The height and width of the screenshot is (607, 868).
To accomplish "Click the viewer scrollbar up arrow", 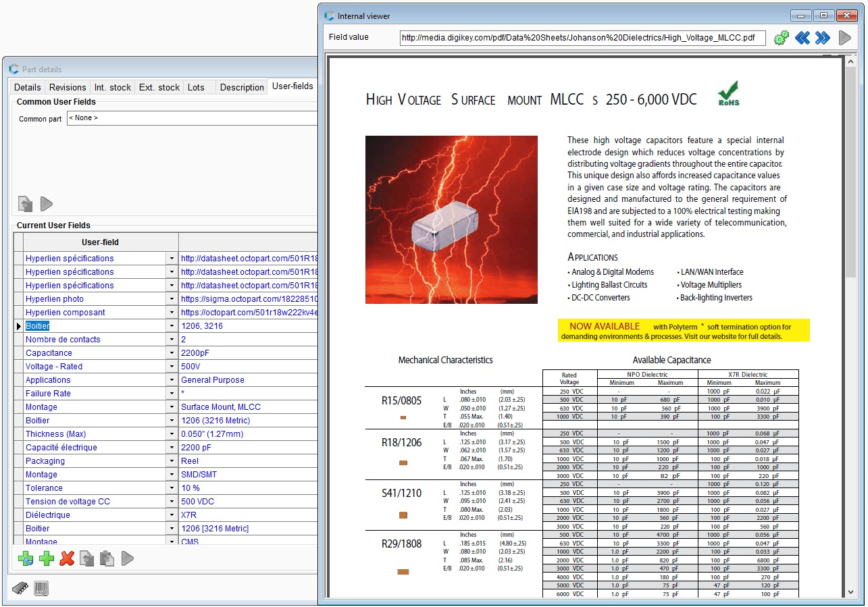I will click(x=850, y=61).
